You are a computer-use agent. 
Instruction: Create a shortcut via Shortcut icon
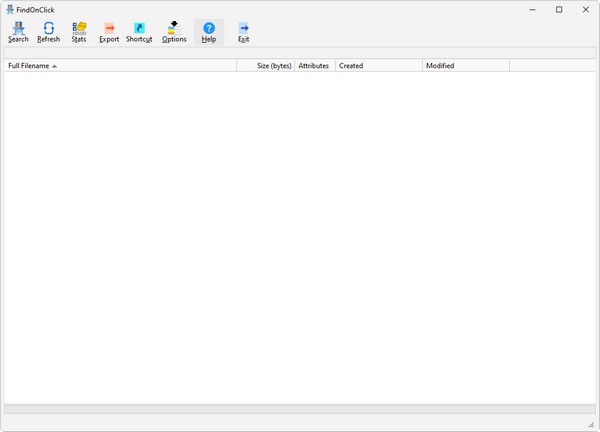[139, 32]
